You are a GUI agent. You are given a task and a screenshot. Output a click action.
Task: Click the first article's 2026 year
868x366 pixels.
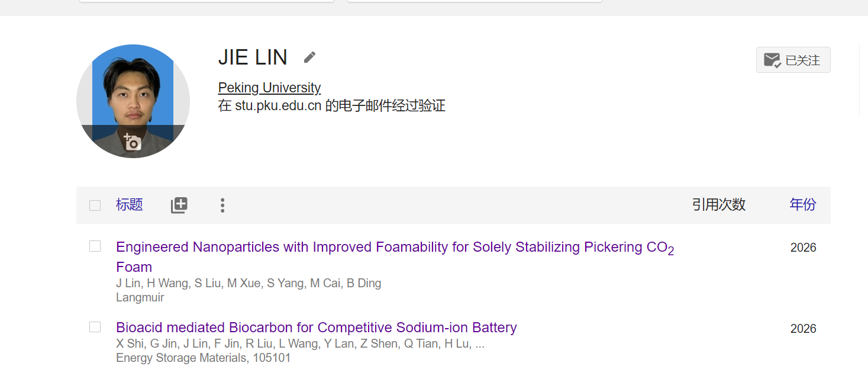pyautogui.click(x=803, y=248)
